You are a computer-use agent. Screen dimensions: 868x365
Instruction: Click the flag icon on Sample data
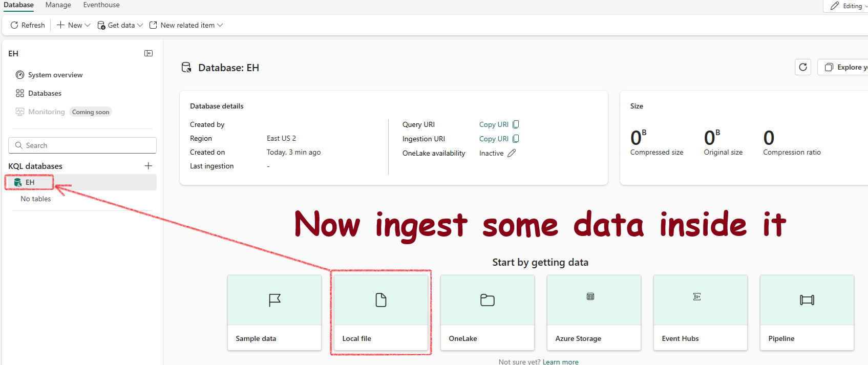274,300
